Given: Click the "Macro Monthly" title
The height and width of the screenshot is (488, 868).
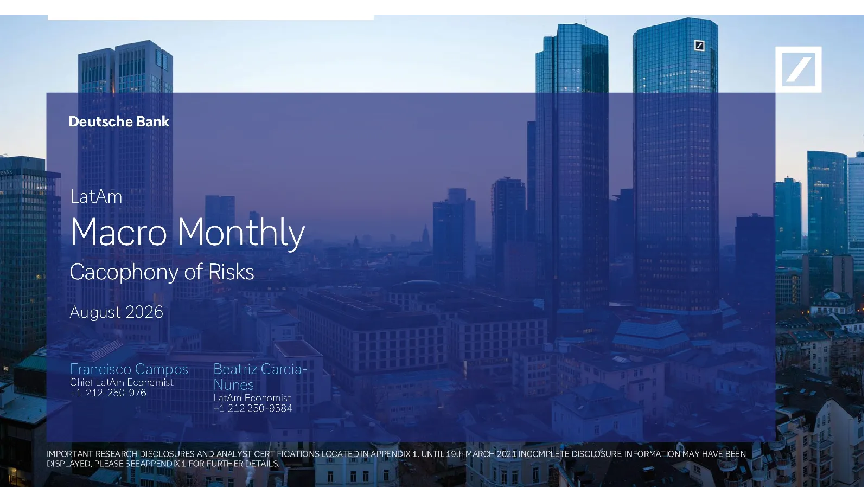Looking at the screenshot, I should 188,233.
